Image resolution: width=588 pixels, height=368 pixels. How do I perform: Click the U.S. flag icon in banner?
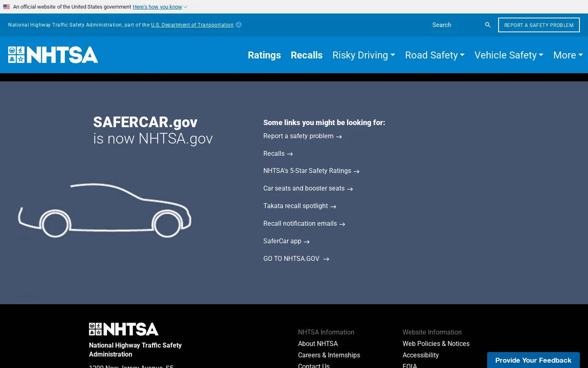tap(7, 7)
